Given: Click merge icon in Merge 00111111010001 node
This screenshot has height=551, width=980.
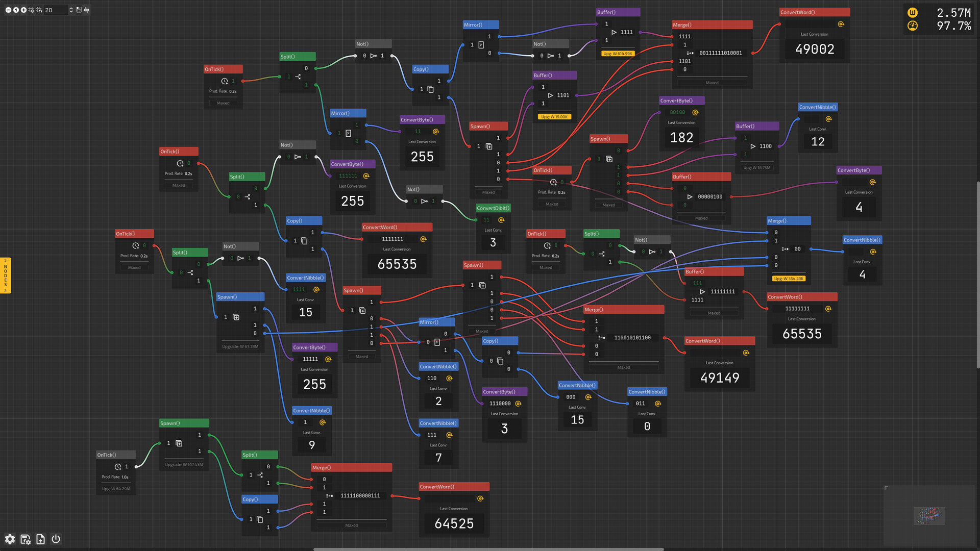Looking at the screenshot, I should 690,53.
